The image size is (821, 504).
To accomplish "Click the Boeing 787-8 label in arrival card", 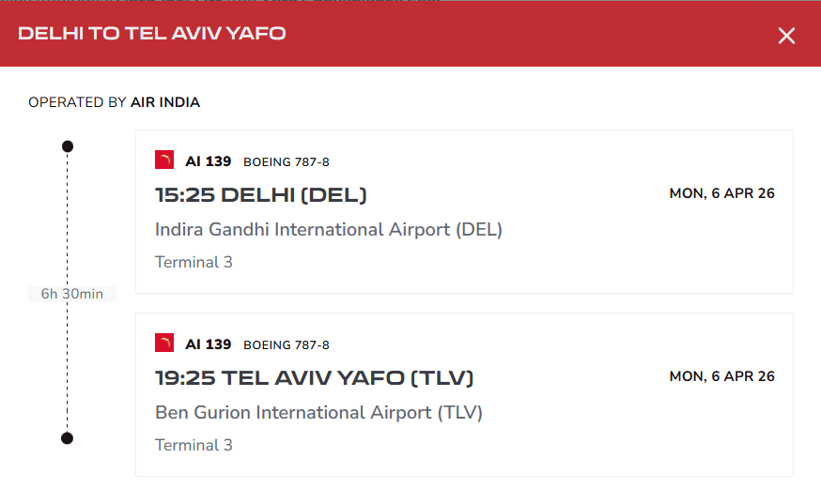I will click(x=287, y=345).
